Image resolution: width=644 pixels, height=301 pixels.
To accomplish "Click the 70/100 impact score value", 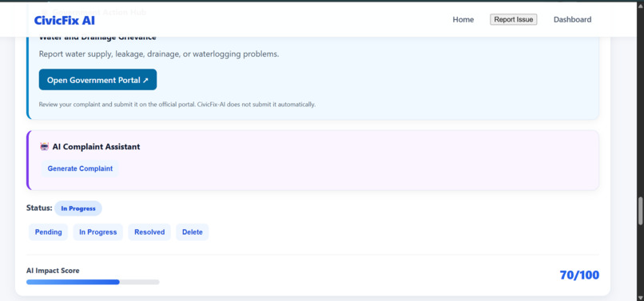I will 579,275.
